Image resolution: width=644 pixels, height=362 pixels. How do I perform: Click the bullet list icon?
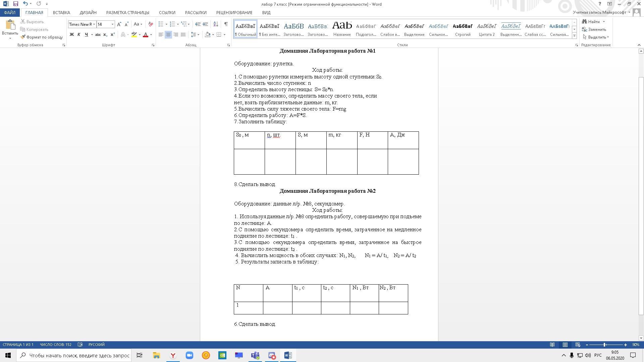pos(161,24)
